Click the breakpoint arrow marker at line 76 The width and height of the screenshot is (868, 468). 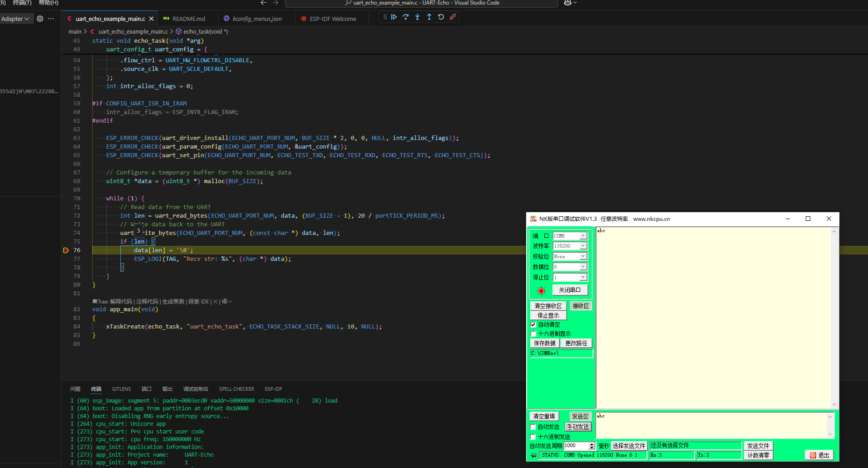(66, 250)
